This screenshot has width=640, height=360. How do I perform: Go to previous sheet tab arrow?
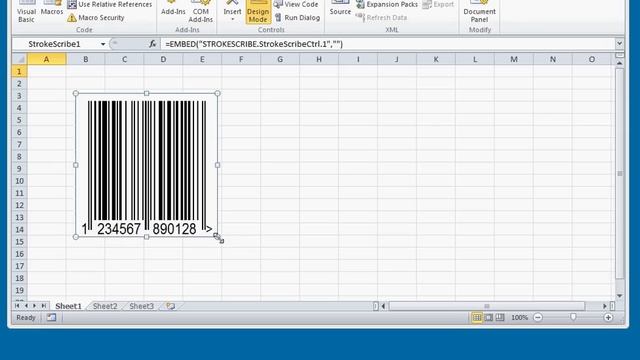(x=26, y=306)
